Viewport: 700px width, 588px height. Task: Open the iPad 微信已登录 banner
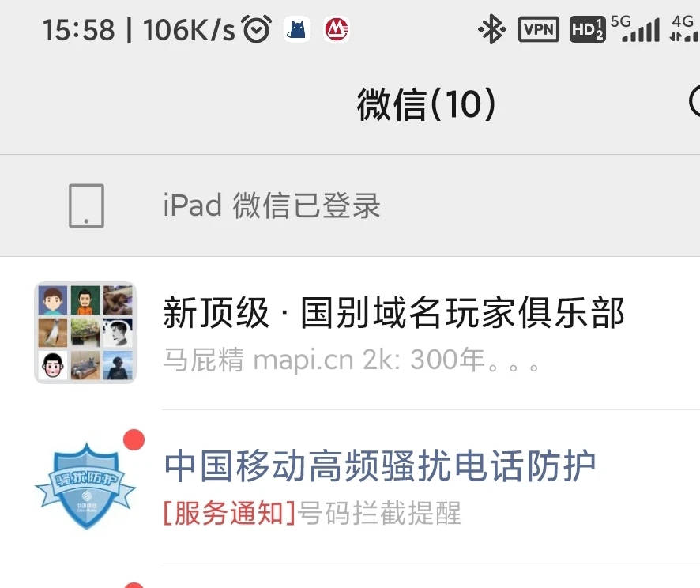click(x=350, y=205)
